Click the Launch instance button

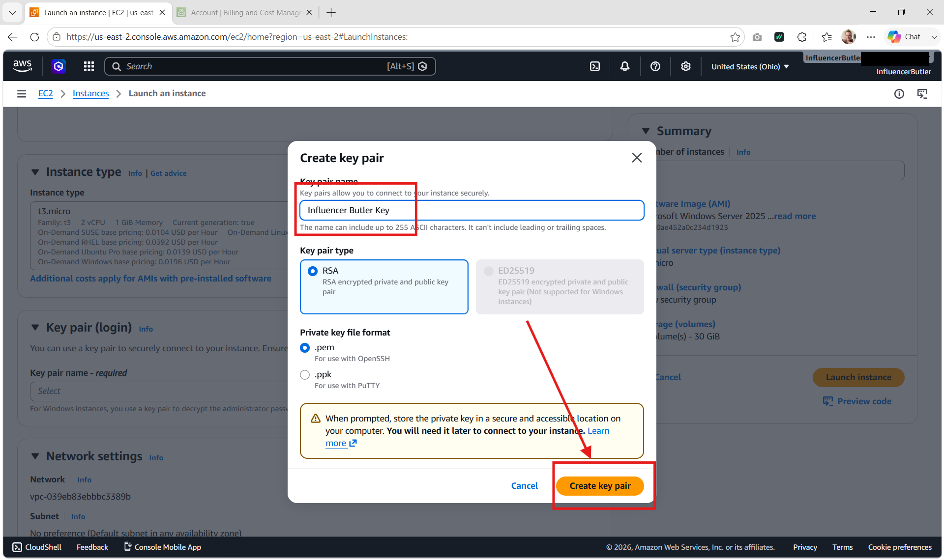click(x=858, y=377)
